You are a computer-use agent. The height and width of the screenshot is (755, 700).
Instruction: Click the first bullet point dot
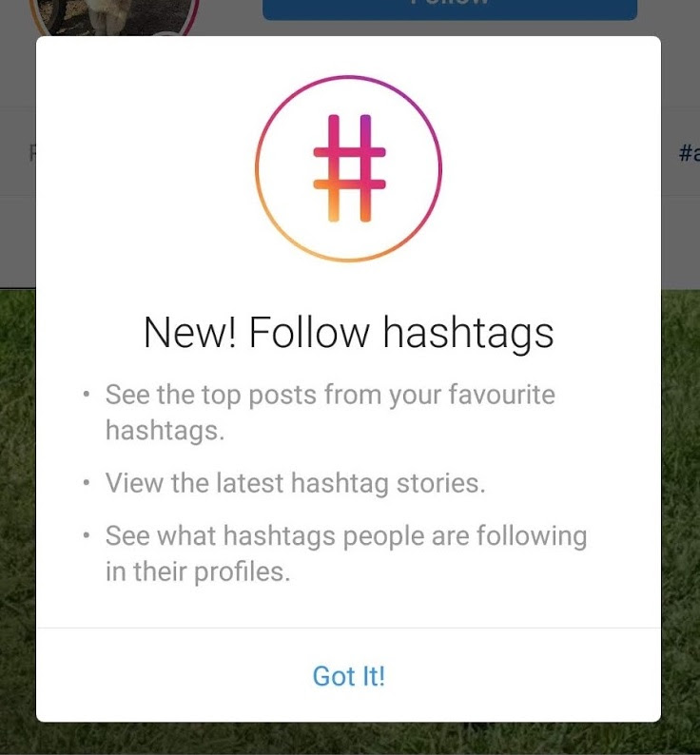(87, 395)
